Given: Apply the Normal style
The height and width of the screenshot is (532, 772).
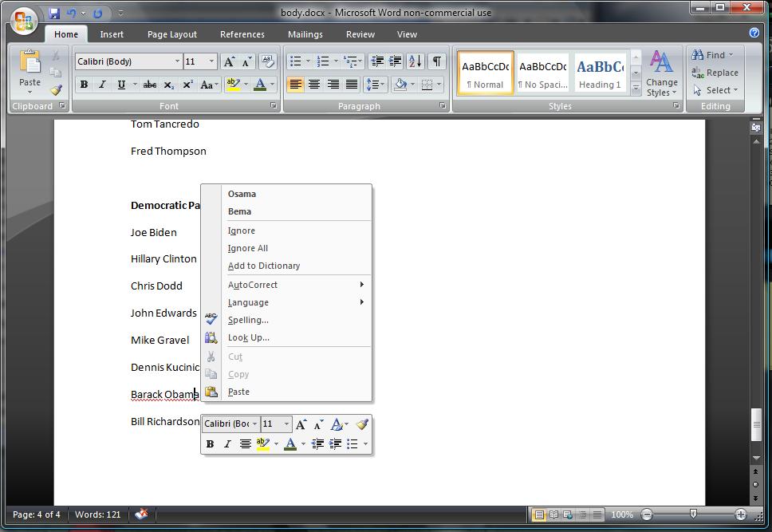Looking at the screenshot, I should [486, 73].
